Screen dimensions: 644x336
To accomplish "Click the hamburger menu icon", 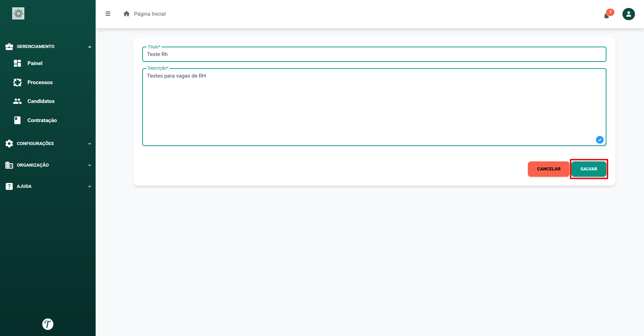I will pyautogui.click(x=108, y=14).
